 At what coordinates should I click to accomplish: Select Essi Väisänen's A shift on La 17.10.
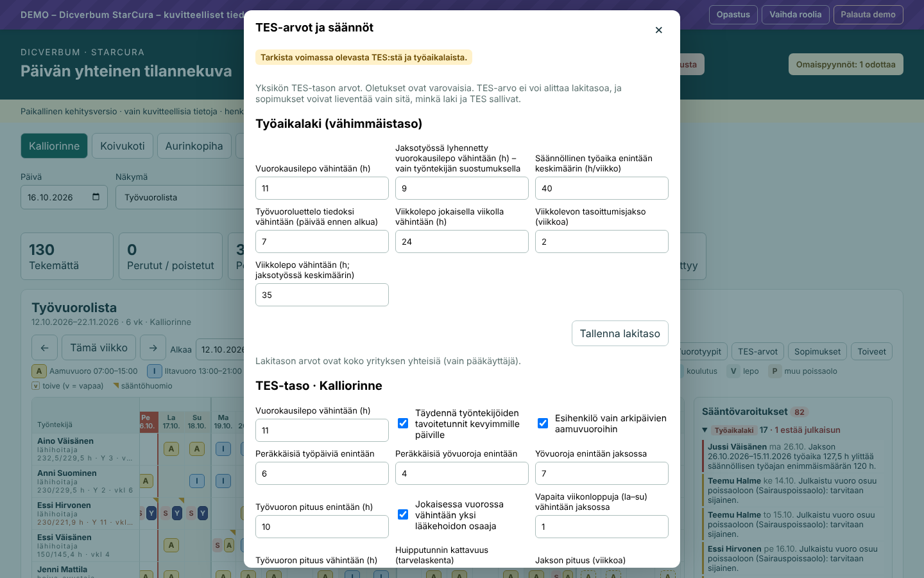pos(171,545)
